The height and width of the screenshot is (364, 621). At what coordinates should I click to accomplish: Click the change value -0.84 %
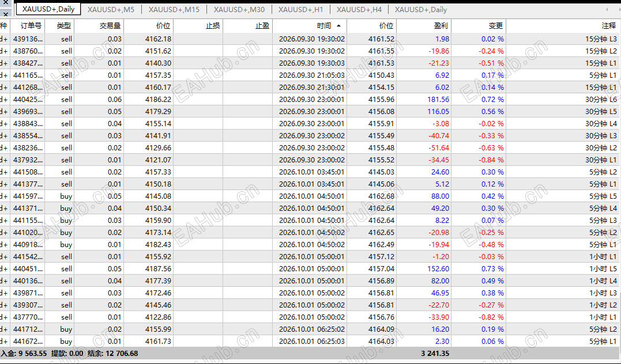click(x=491, y=160)
